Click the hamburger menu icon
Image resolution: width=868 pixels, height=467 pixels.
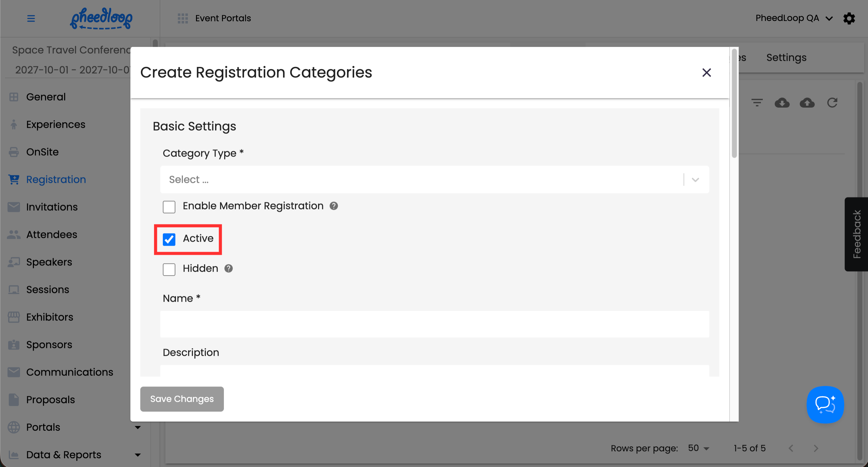click(31, 18)
